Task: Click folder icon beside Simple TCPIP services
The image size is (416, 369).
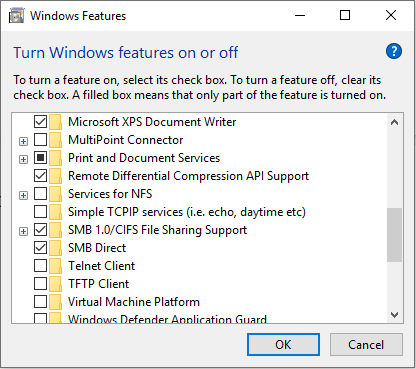Action: tap(56, 212)
